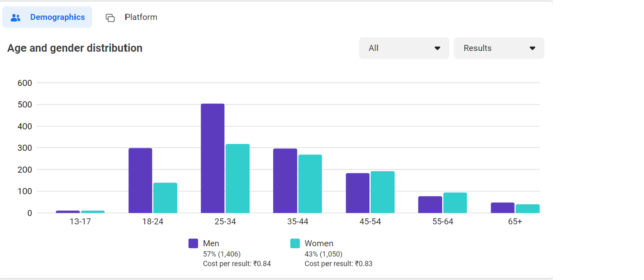The image size is (644, 280).
Task: Open the Results metric dropdown
Action: (499, 48)
